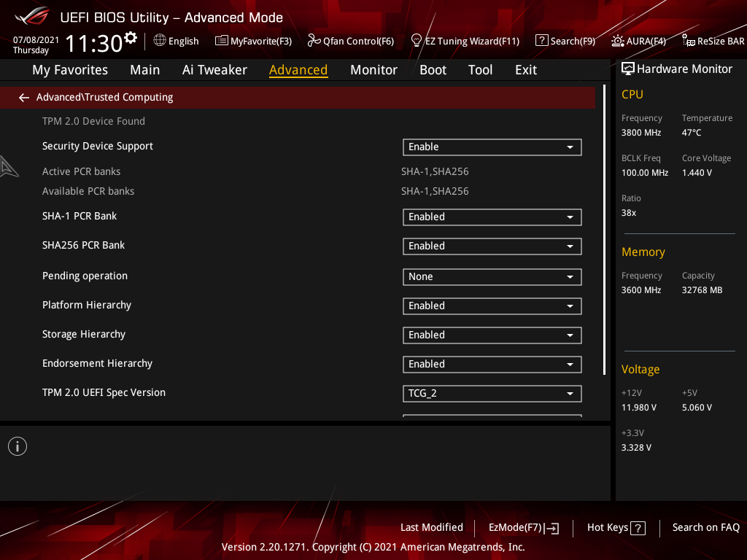
Task: Switch to the My Favorites tab
Action: [x=70, y=70]
